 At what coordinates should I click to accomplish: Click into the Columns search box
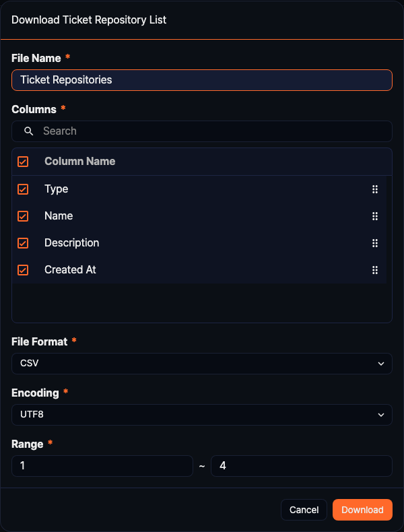point(209,131)
